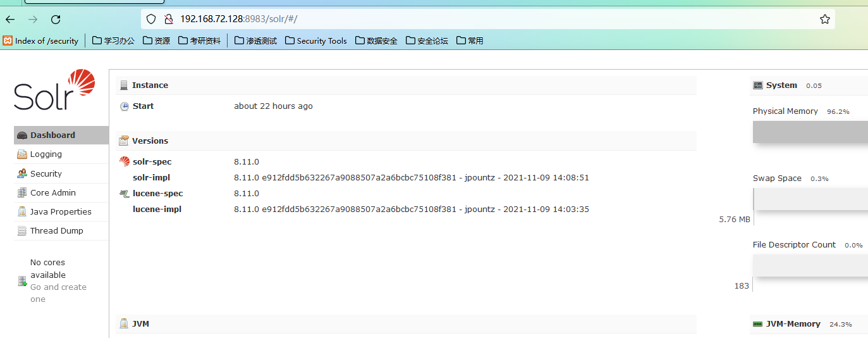Click 'about 22 hours ago' start value
The width and height of the screenshot is (868, 338).
[x=273, y=106]
